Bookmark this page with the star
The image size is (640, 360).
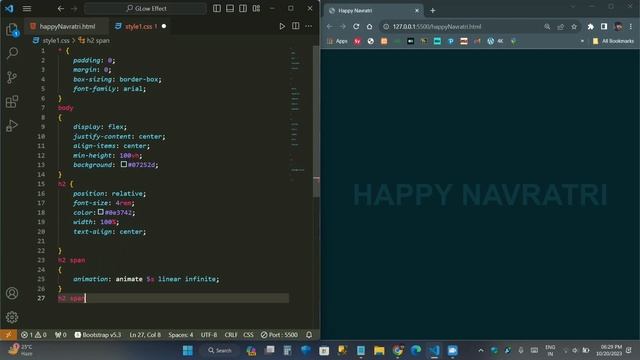[x=574, y=27]
